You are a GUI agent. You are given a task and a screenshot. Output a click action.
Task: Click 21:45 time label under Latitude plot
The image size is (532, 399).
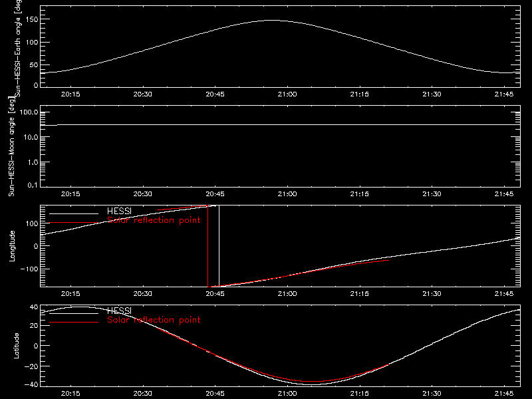tap(504, 394)
